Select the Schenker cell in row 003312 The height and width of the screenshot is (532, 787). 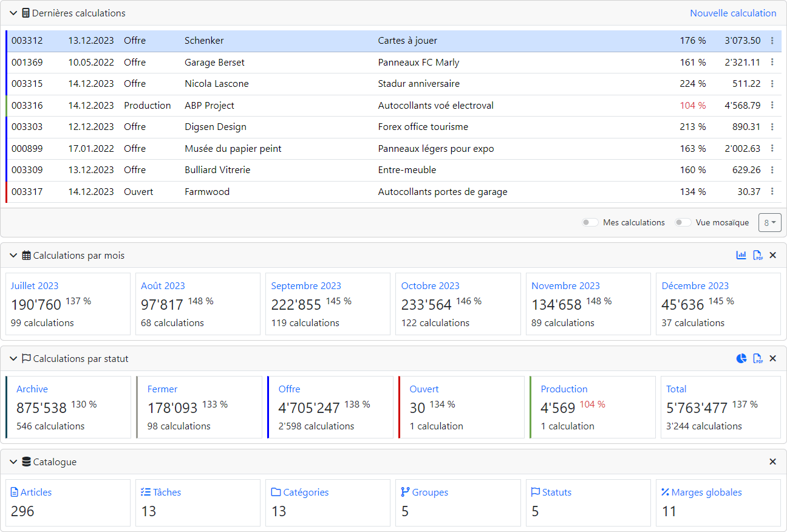click(x=204, y=41)
